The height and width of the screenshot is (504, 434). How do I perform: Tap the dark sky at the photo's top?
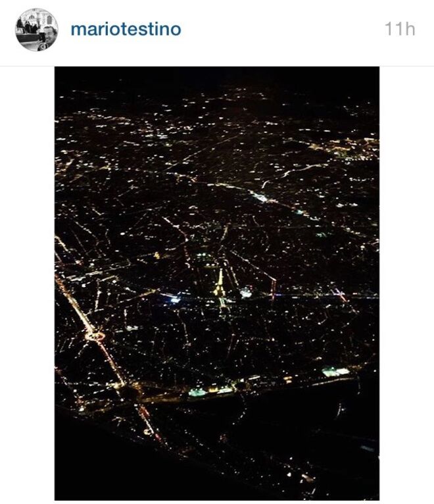tap(217, 76)
